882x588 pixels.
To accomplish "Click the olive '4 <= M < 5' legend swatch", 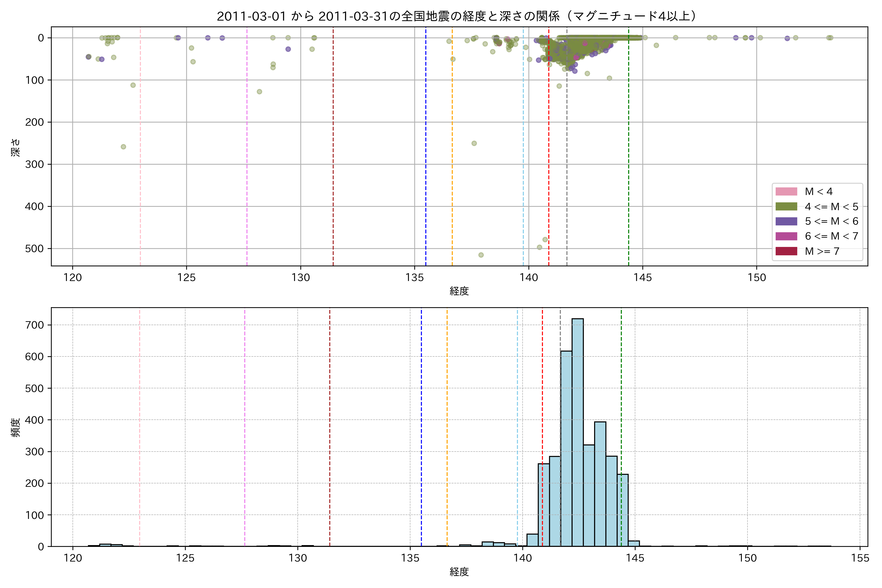I will click(786, 207).
